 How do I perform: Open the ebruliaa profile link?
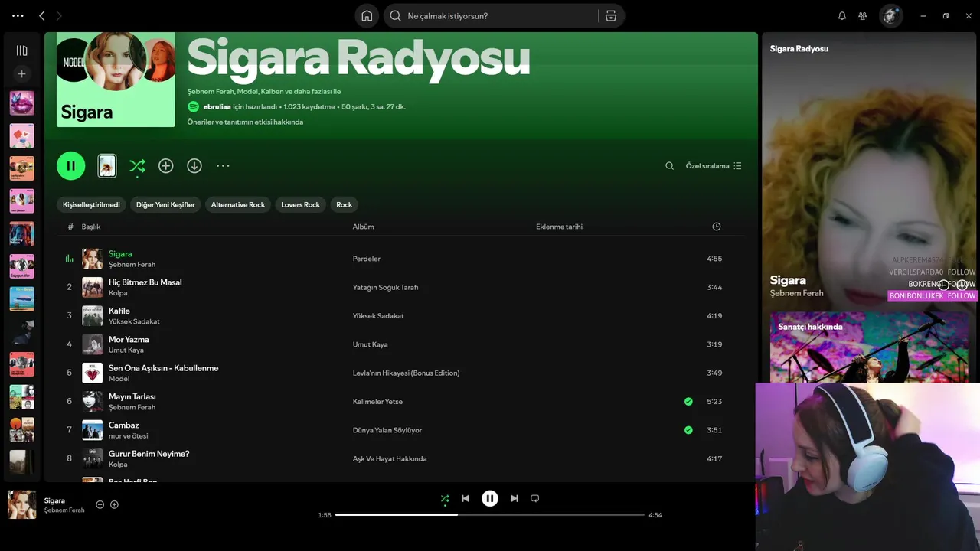click(217, 107)
